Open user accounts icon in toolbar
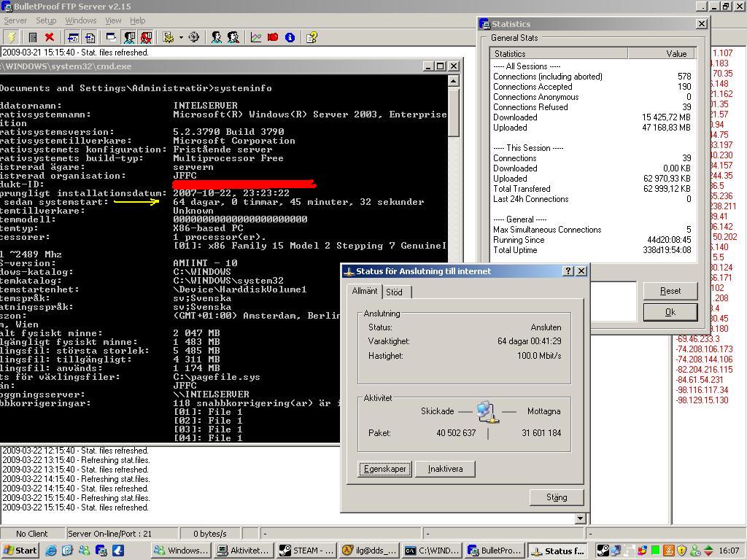This screenshot has width=747, height=560. point(217,37)
